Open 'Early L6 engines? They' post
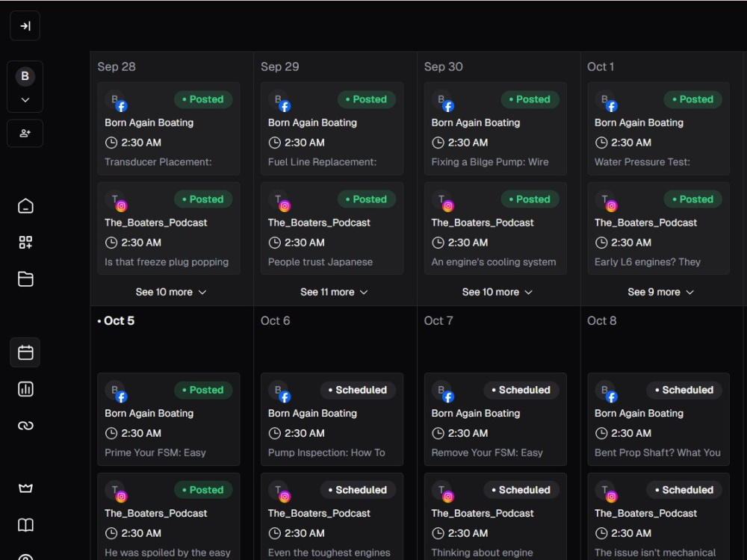 point(658,228)
